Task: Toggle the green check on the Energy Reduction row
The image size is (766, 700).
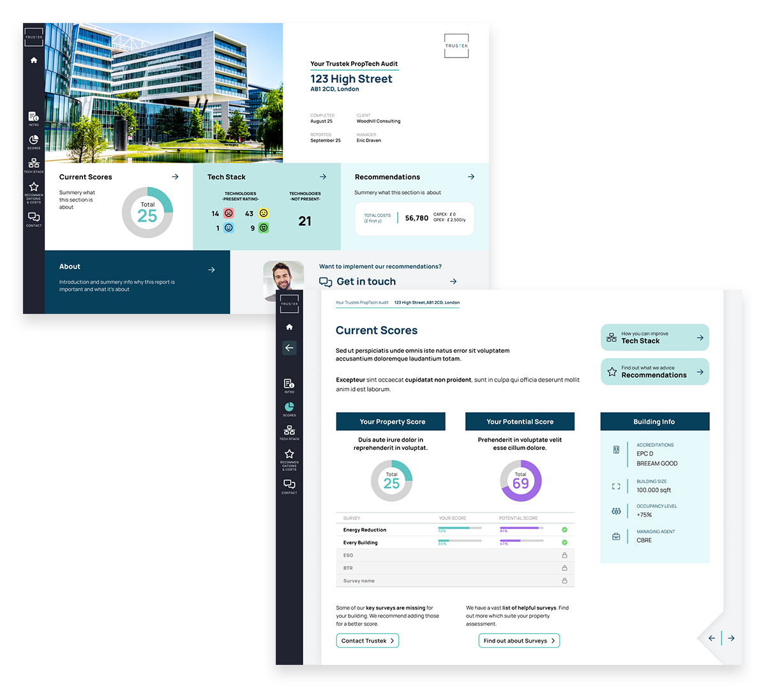Action: click(564, 530)
